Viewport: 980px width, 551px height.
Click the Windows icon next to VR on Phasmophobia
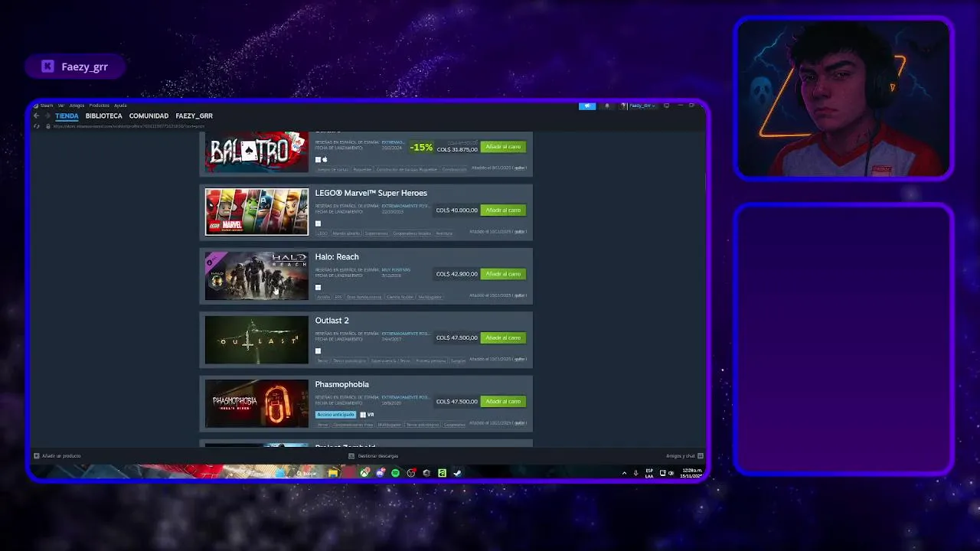(363, 415)
